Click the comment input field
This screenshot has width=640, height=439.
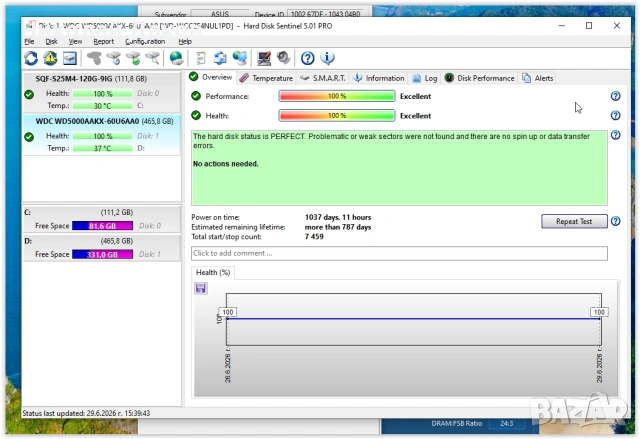click(399, 253)
